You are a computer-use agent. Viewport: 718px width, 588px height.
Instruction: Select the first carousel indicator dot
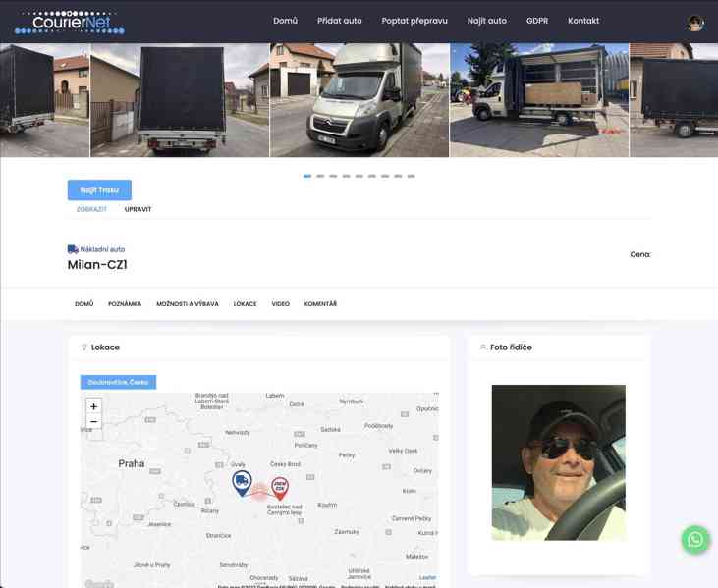(x=307, y=176)
